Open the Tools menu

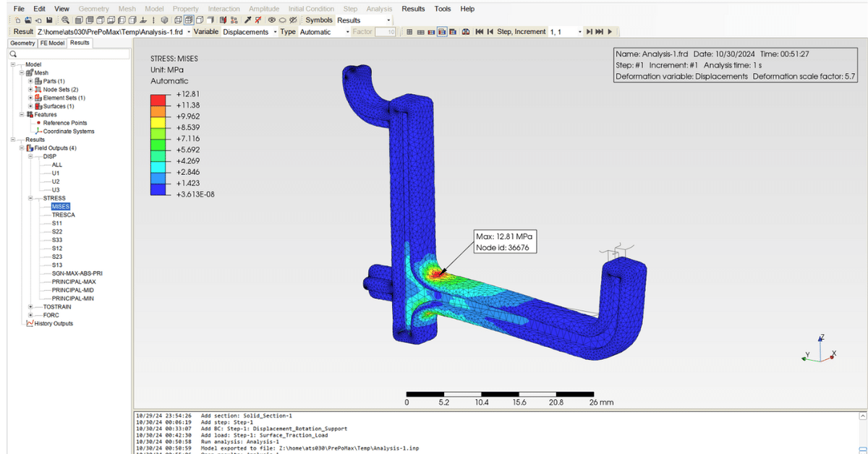click(443, 9)
